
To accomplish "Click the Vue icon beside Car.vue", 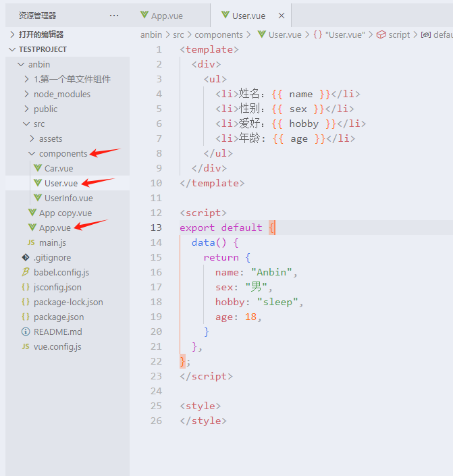I will [x=38, y=168].
